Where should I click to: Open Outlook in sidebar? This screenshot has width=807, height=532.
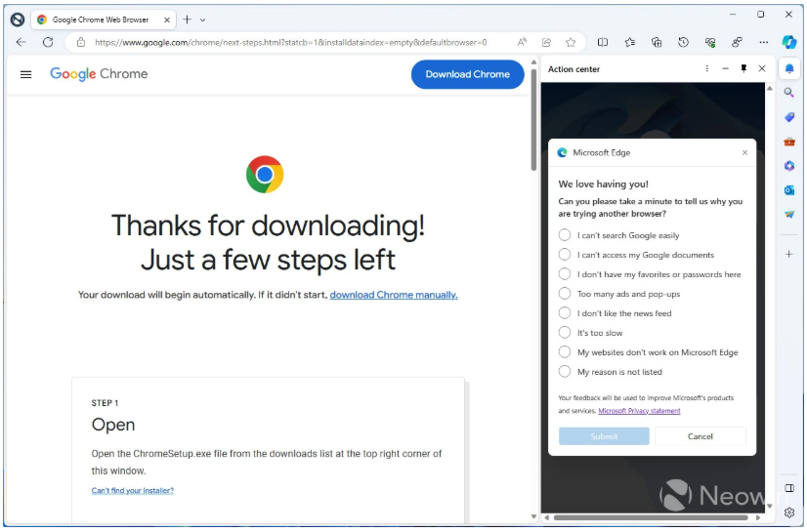[x=789, y=190]
